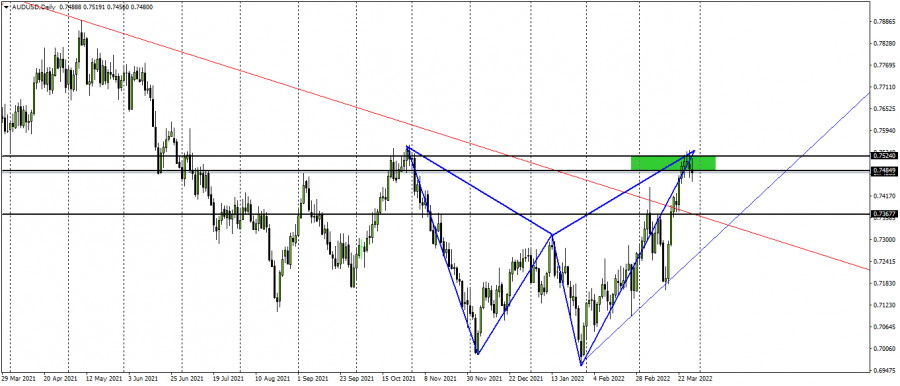900x386 pixels.
Task: Click the 23 Sep 2021 date label
Action: pyautogui.click(x=358, y=380)
